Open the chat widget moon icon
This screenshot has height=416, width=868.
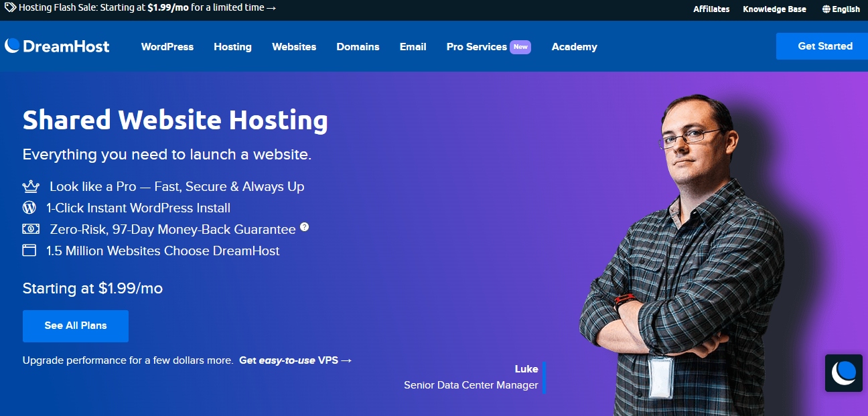pyautogui.click(x=843, y=372)
